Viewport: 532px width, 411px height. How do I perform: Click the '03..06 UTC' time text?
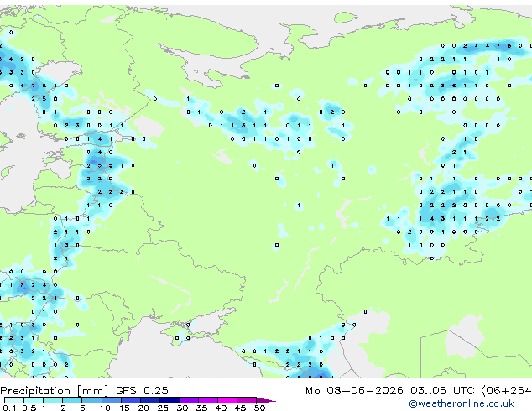[x=442, y=391]
